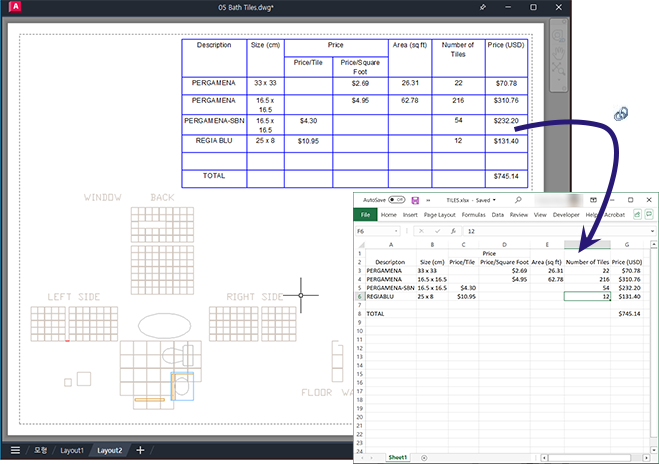Screen dimensions: 659x464
Task: Click the AutoCAD application logo icon
Action: 15,7
